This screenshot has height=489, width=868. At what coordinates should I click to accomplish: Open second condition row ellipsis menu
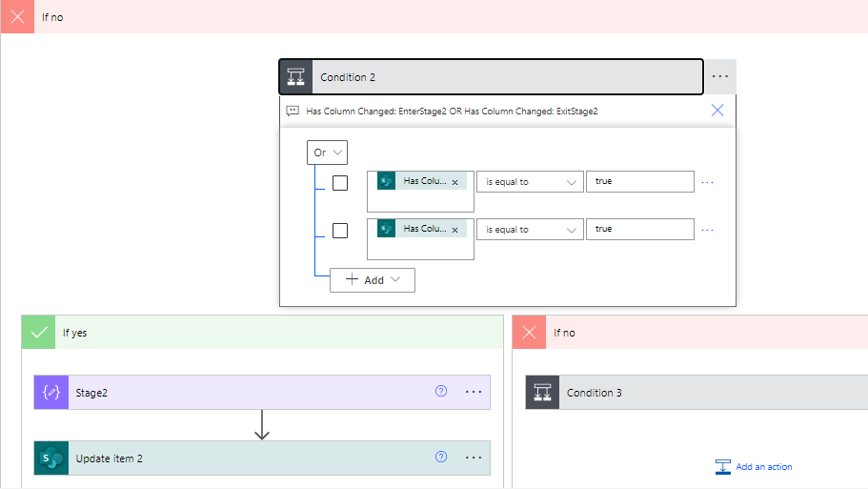708,230
